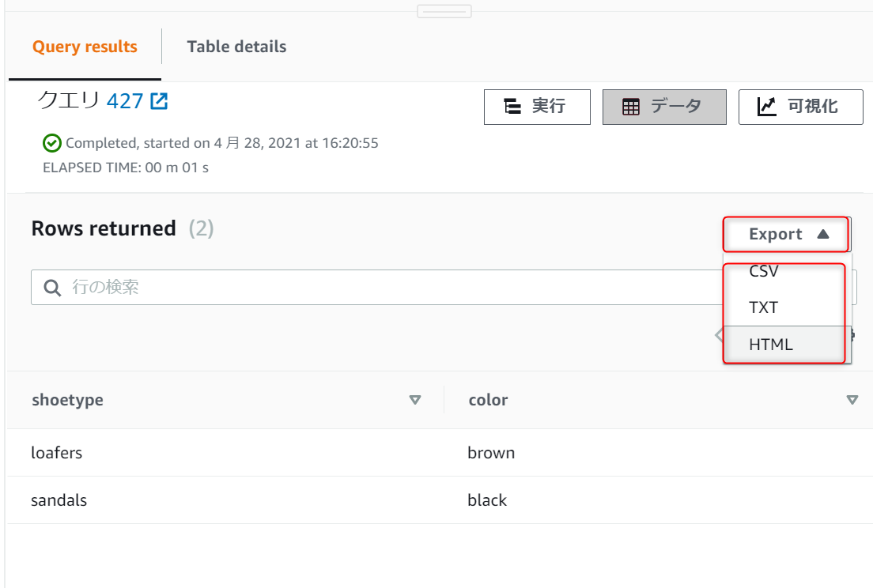Viewport: 873px width, 588px height.
Task: Click the ELAPSED TIME text
Action: (x=126, y=168)
